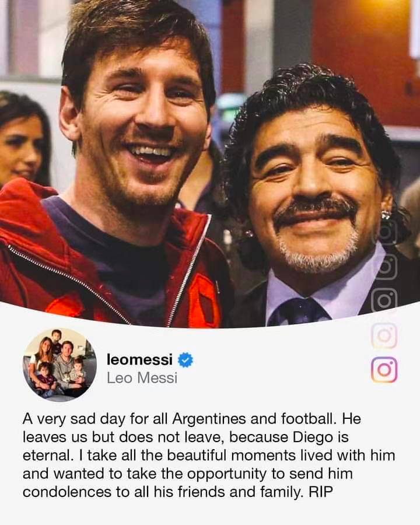
Task: Click the Instagram logo outline second from the top
Action: 385,266
